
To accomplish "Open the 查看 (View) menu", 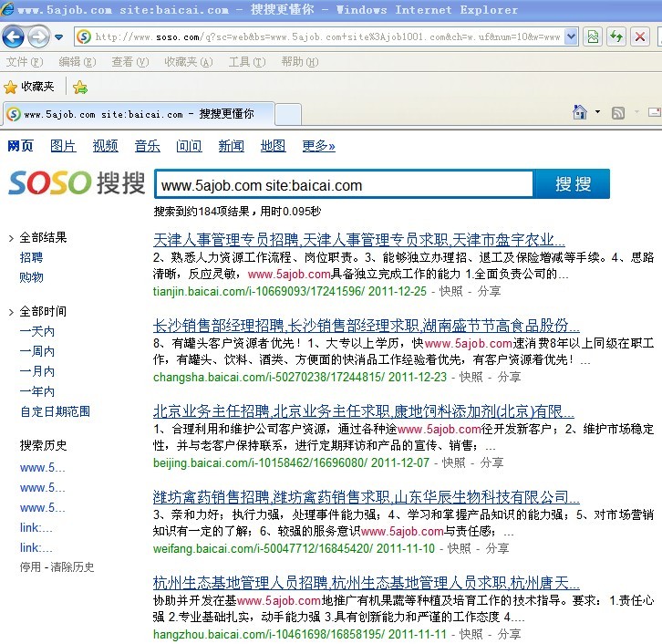I will tap(129, 62).
